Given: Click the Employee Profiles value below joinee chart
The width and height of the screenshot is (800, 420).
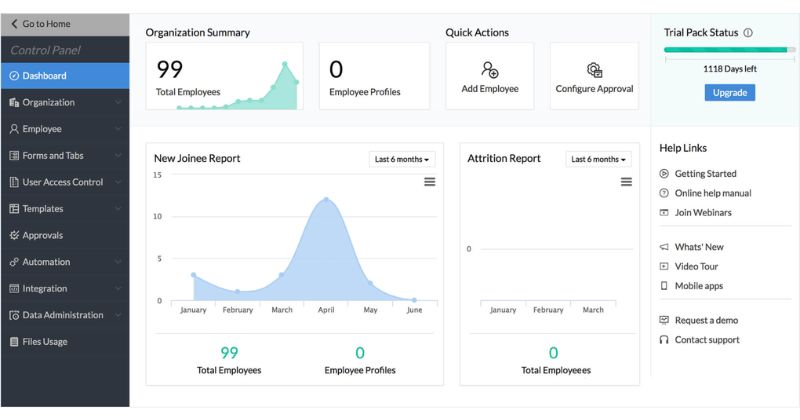Looking at the screenshot, I should click(360, 353).
